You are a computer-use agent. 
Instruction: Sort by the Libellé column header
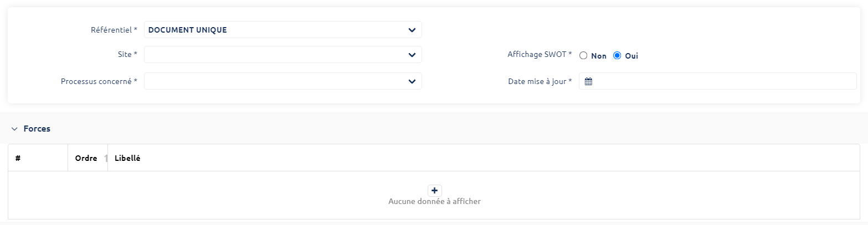point(127,158)
